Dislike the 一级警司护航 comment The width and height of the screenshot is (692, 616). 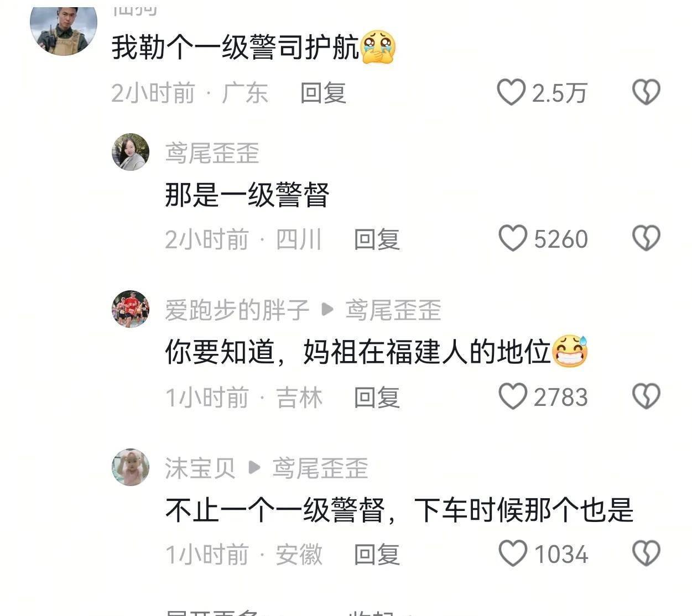(646, 92)
